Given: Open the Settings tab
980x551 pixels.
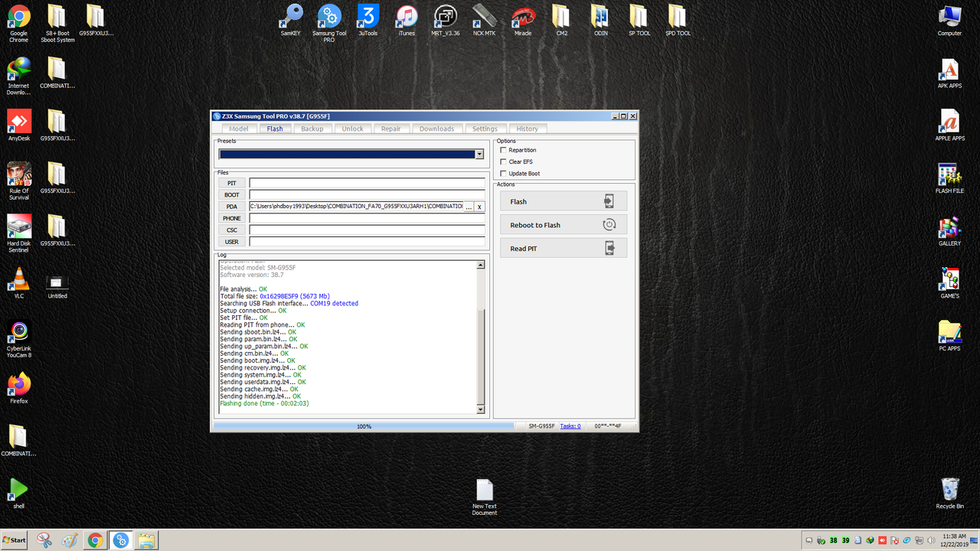Looking at the screenshot, I should click(485, 129).
